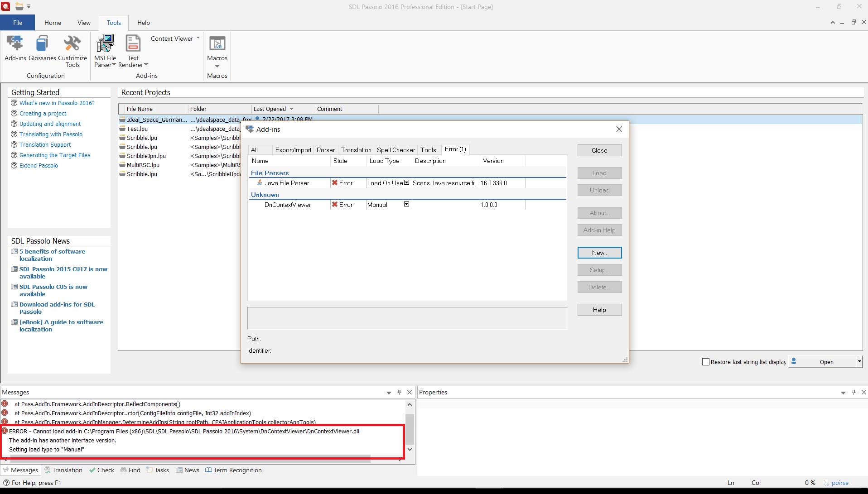Open the Open button dropdown arrow
Screen dimensions: 868x494
pyautogui.click(x=859, y=361)
